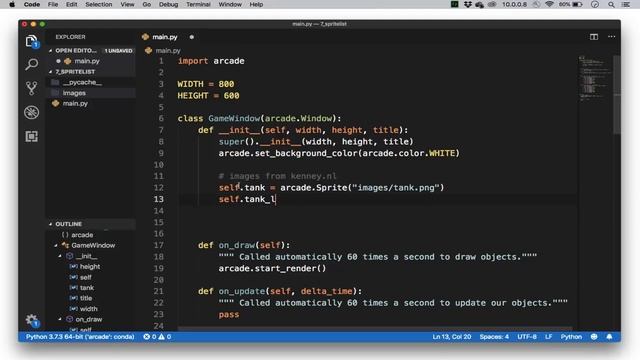Click main.py in the breadcrumb bar
The image size is (640, 360).
[x=168, y=51]
